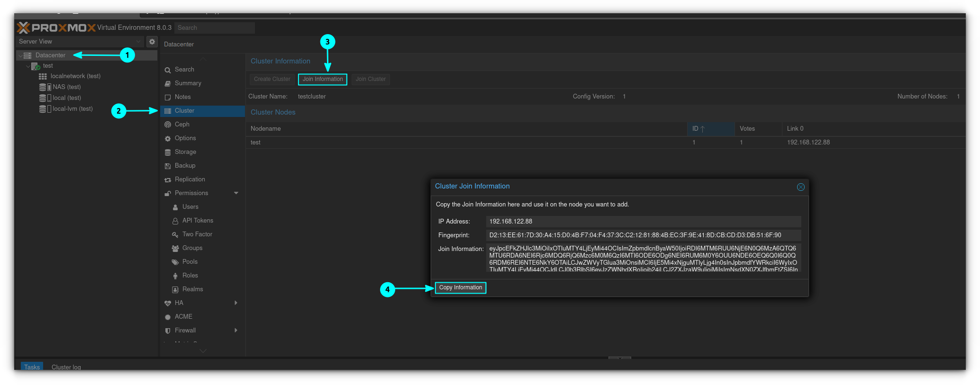Click localnetwork grid icon in tree
Image resolution: width=980 pixels, height=385 pixels.
[x=43, y=76]
